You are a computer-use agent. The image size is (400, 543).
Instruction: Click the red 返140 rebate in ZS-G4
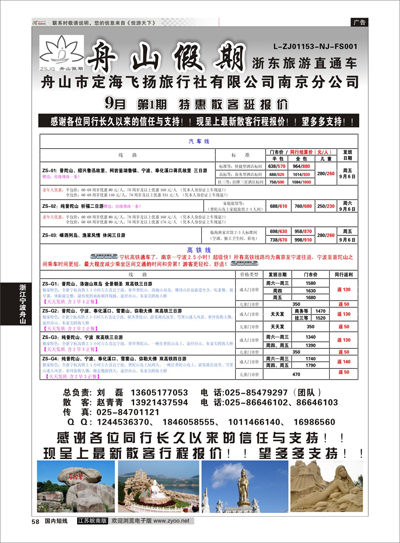344,362
